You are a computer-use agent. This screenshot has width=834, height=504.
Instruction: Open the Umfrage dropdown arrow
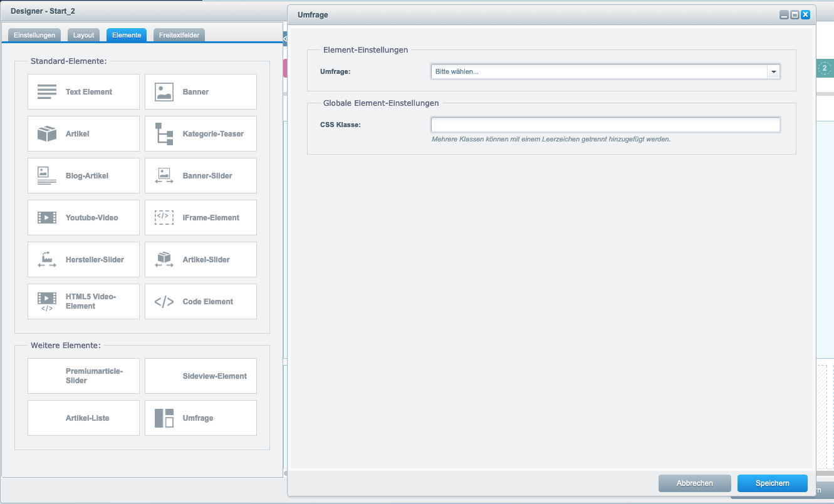click(774, 72)
